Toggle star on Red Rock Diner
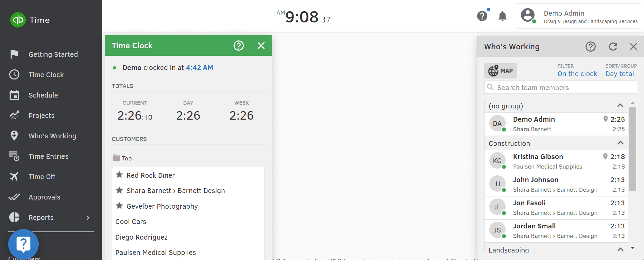The image size is (644, 260). [119, 175]
